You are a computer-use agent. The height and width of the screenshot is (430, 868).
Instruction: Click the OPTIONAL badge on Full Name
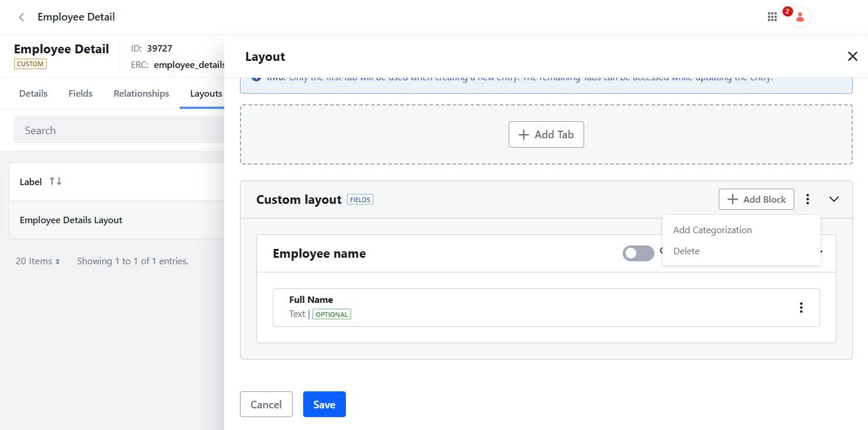click(332, 315)
